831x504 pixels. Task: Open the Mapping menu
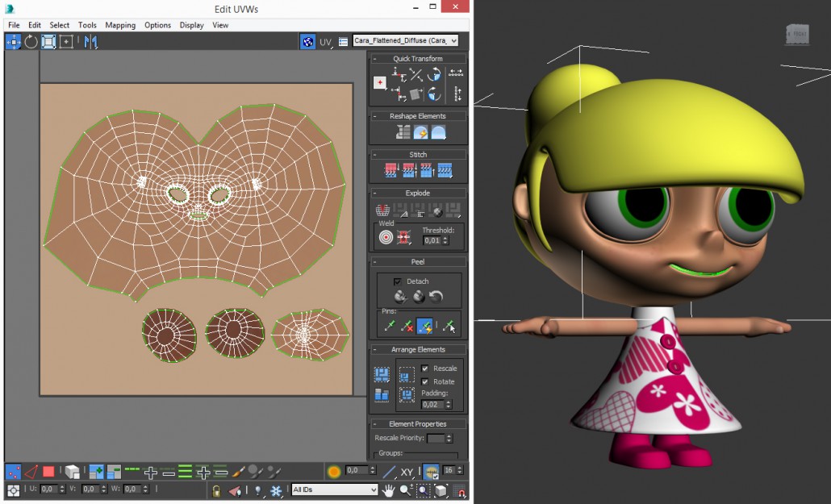(120, 25)
